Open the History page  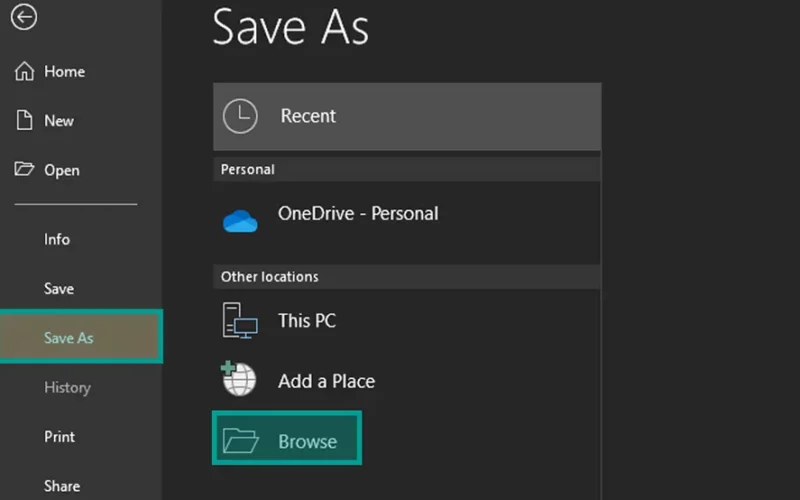(67, 387)
